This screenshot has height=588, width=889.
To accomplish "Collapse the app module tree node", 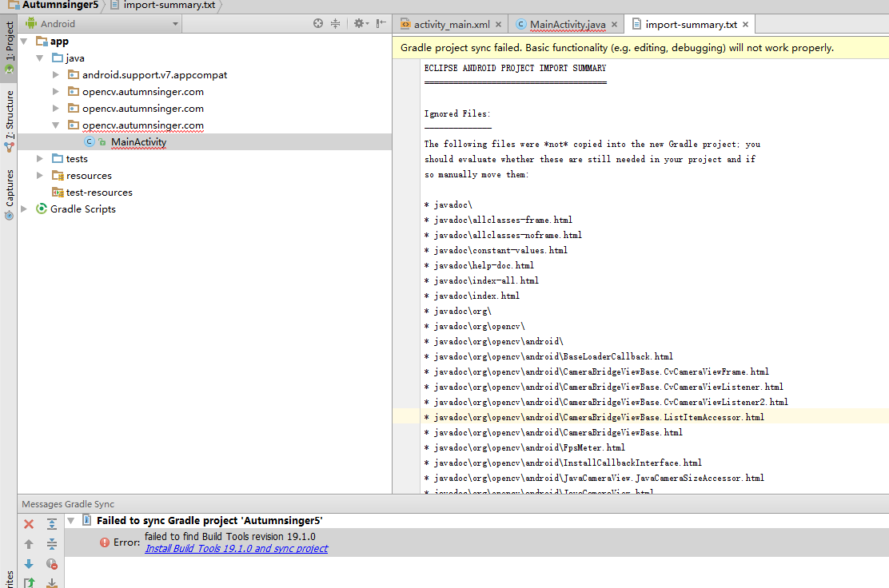I will pos(24,42).
